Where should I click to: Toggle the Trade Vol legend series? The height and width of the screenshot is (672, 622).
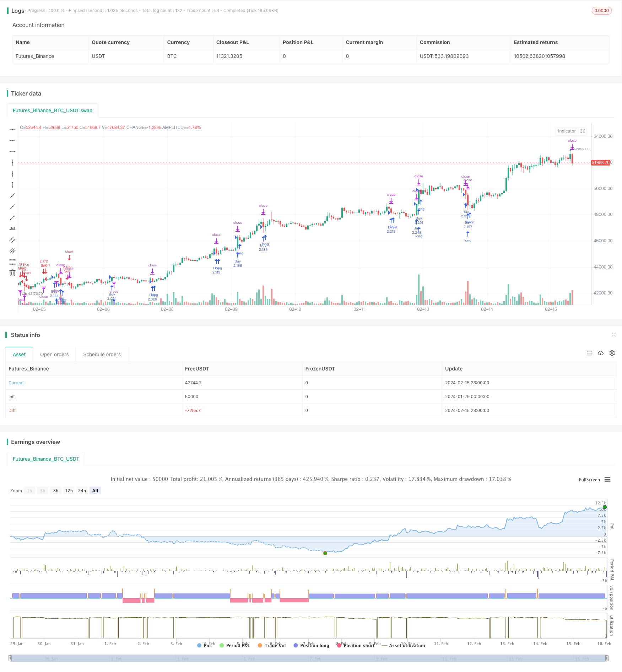click(x=272, y=645)
